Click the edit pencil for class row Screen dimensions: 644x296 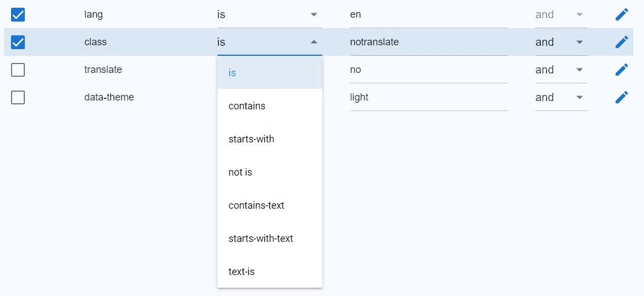pos(621,42)
